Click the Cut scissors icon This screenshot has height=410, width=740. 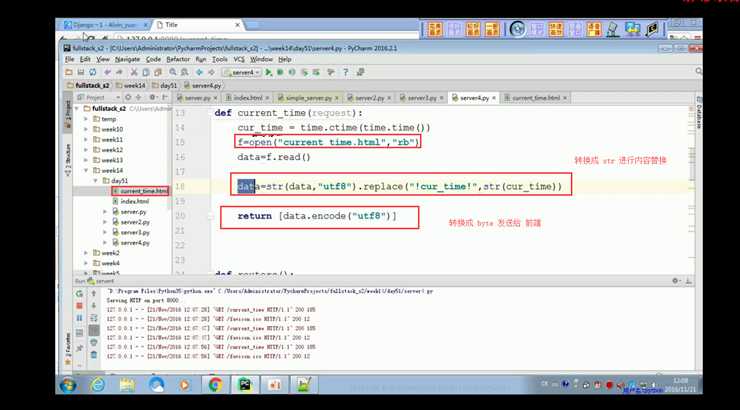click(134, 72)
